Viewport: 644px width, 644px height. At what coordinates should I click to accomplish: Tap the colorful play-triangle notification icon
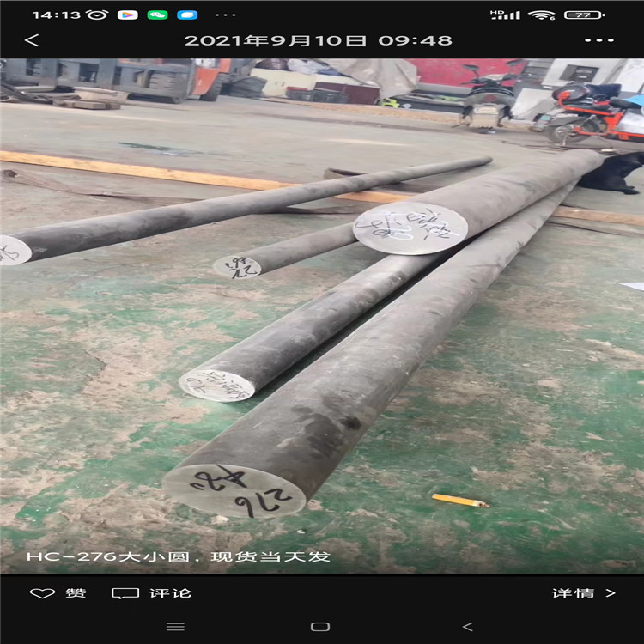pos(127,15)
